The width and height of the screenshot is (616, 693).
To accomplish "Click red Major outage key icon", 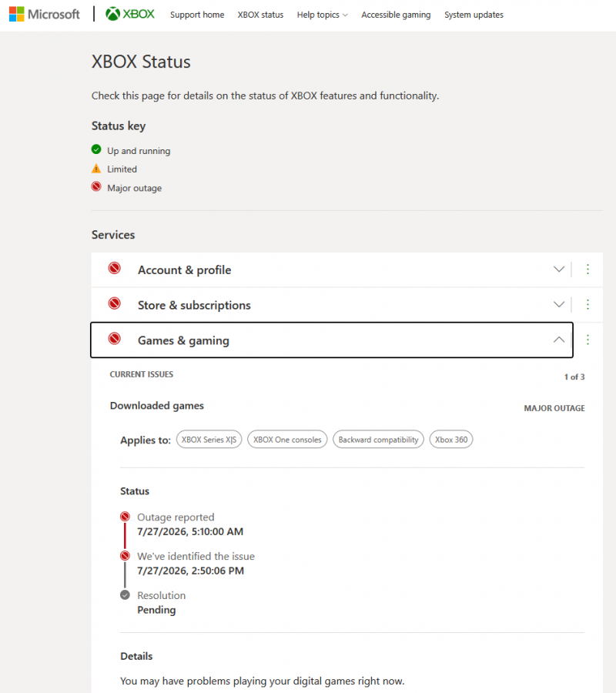I will (96, 186).
